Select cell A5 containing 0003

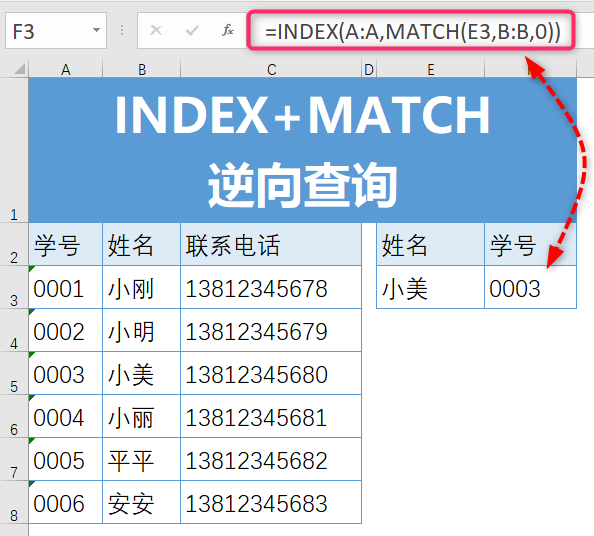66,373
